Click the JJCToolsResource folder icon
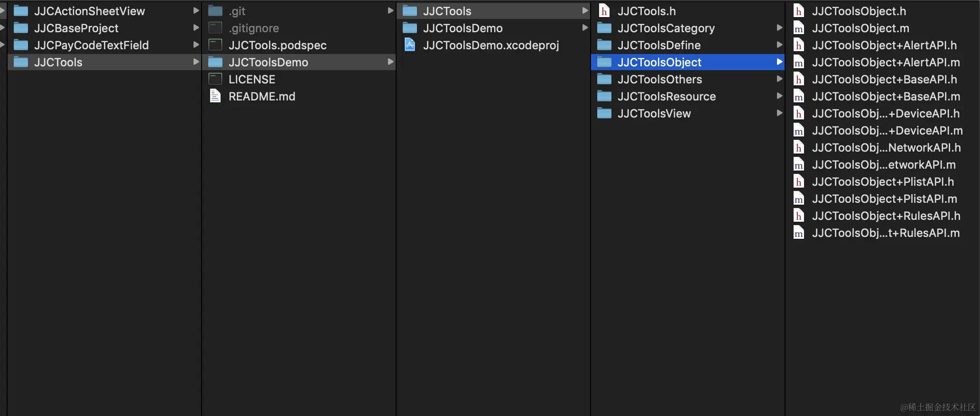Image resolution: width=980 pixels, height=416 pixels. 604,96
